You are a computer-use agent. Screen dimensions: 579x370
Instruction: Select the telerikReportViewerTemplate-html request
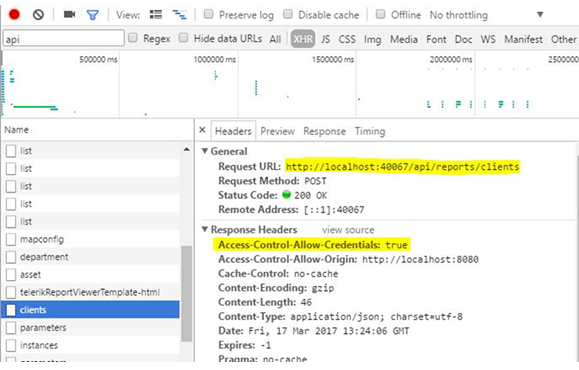(90, 292)
